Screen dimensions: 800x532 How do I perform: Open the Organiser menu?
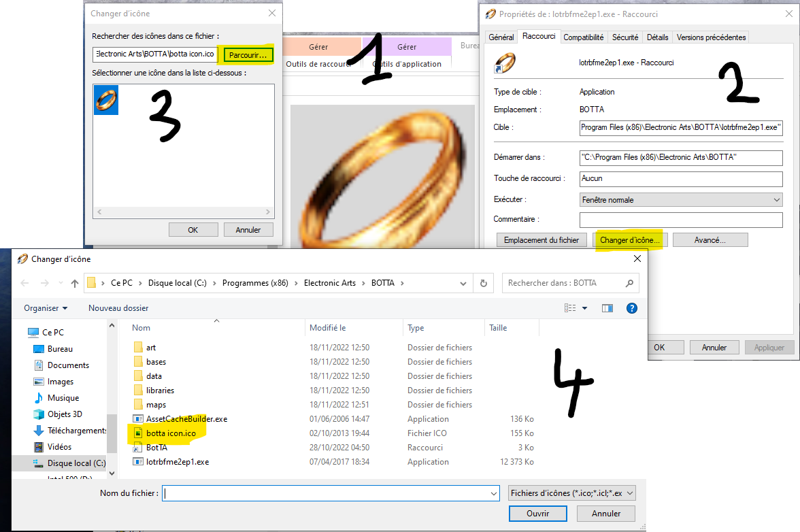pyautogui.click(x=46, y=308)
